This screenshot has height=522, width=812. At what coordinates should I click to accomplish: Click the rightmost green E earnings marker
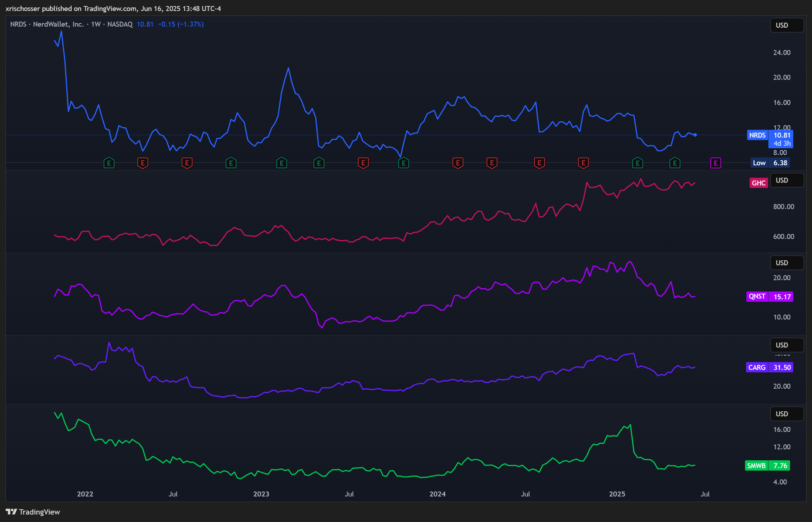675,163
